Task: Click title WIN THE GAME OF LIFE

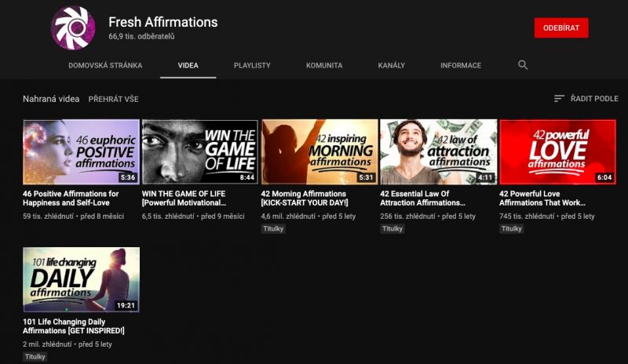Action: point(184,198)
